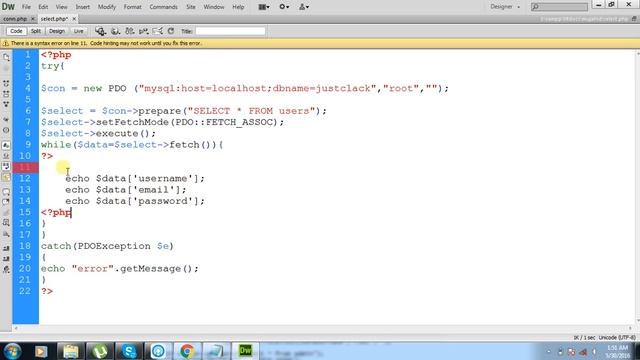640x360 pixels.
Task: Click horizontal scrollbar right arrow
Action: pyautogui.click(x=630, y=328)
